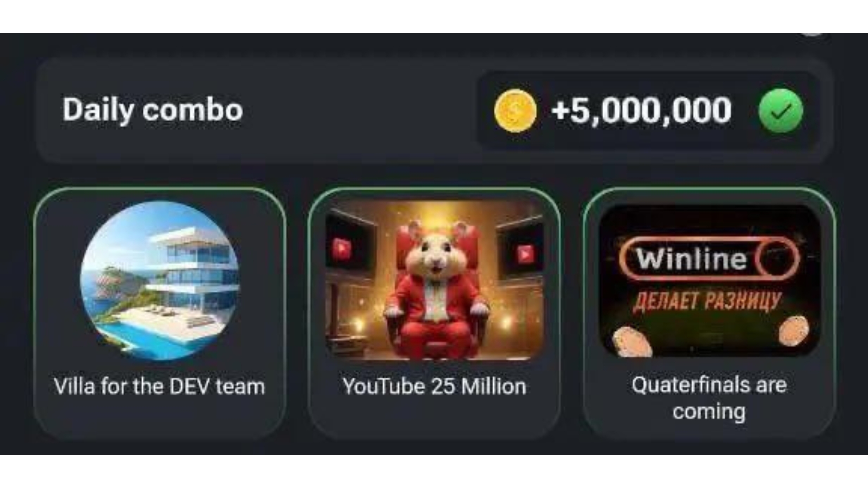The width and height of the screenshot is (868, 488).
Task: Click the Daily combo heading
Action: (x=153, y=110)
